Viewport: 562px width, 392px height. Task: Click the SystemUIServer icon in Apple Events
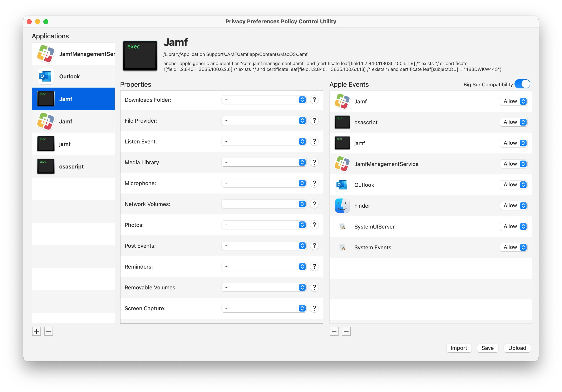343,227
